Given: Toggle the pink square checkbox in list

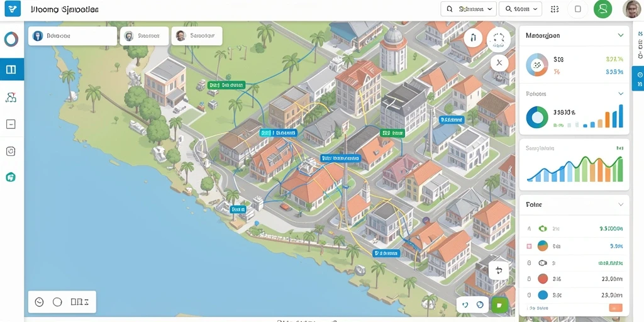Looking at the screenshot, I should pyautogui.click(x=529, y=246).
